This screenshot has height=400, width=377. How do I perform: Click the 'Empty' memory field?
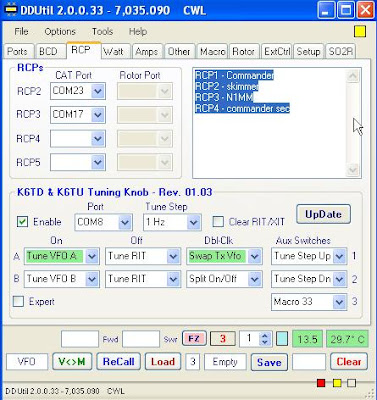(225, 362)
